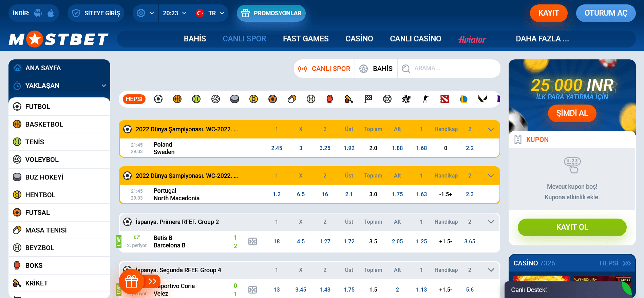
Task: Collapse İspanya Primera RFEF Group 2 block
Action: pos(491,222)
